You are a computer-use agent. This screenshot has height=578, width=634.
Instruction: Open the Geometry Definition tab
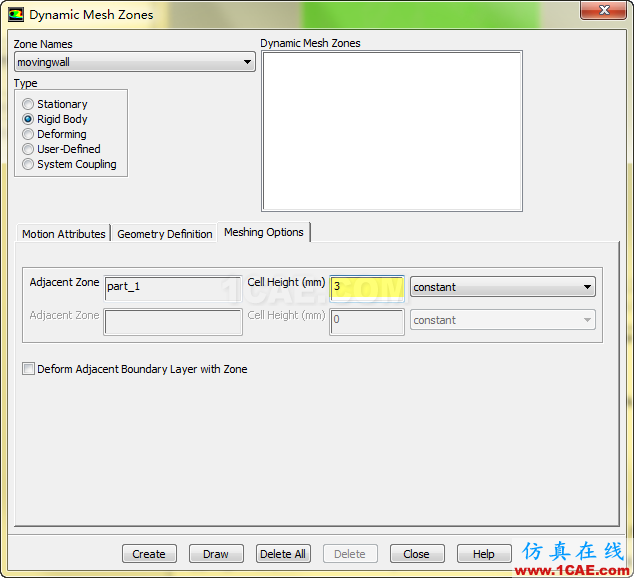point(165,234)
